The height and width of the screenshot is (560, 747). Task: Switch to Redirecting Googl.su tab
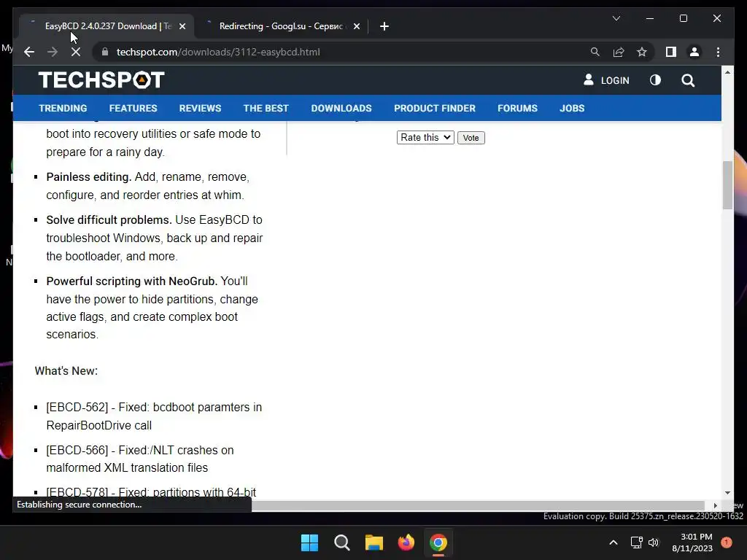click(x=281, y=26)
